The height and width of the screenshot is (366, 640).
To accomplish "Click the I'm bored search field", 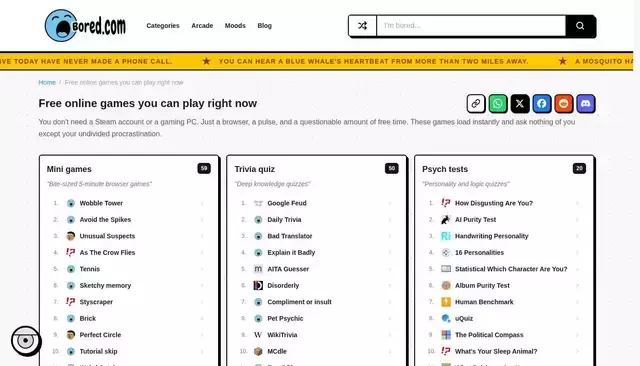I will pos(471,26).
